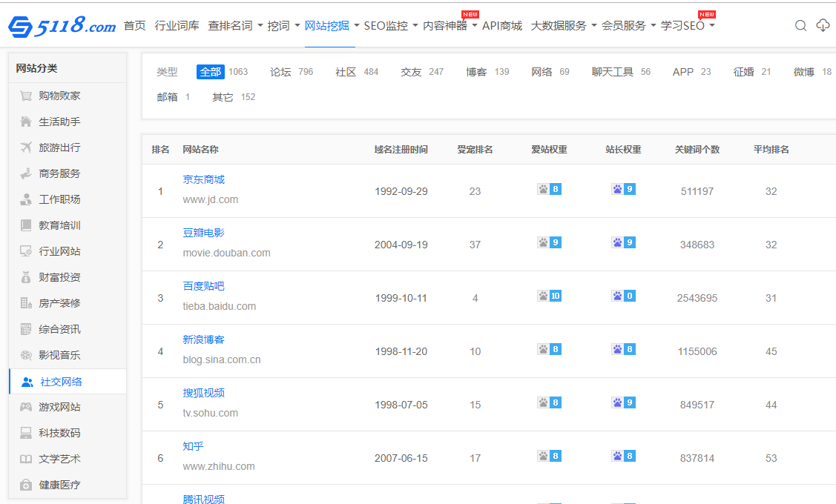Screen dimensions: 836x504
Task: Click registration date 2007-06-15
Action: pyautogui.click(x=401, y=458)
